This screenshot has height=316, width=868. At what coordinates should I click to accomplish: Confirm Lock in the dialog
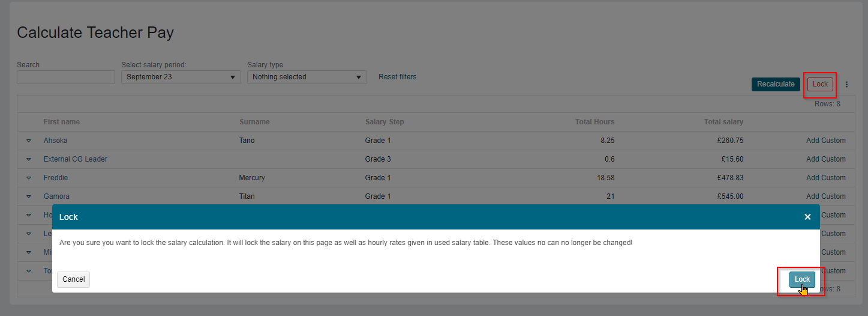click(802, 279)
